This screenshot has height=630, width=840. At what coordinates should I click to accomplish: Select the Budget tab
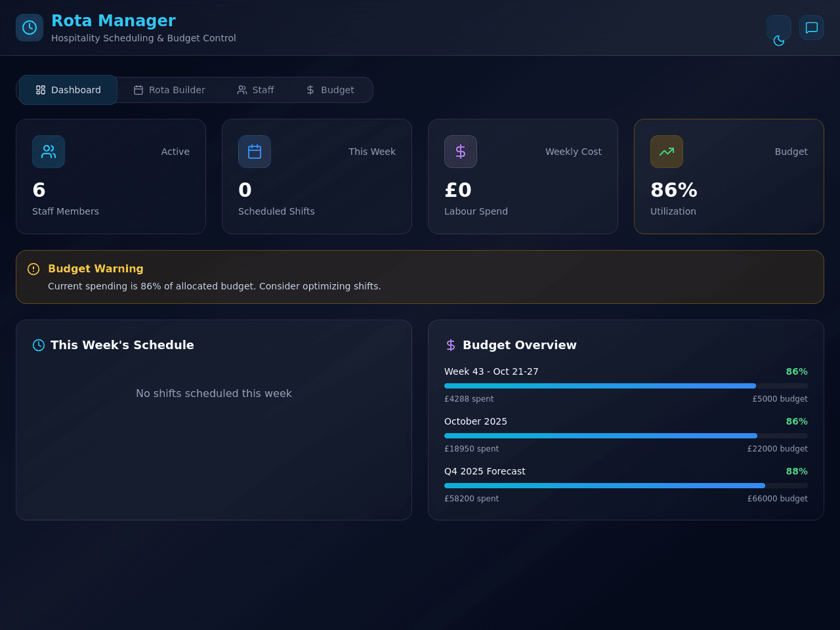click(x=330, y=90)
